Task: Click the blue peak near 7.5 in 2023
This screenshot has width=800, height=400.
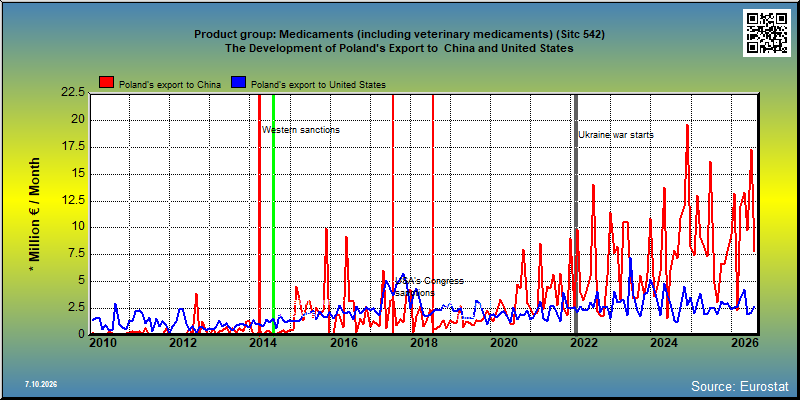Action: pyautogui.click(x=631, y=259)
